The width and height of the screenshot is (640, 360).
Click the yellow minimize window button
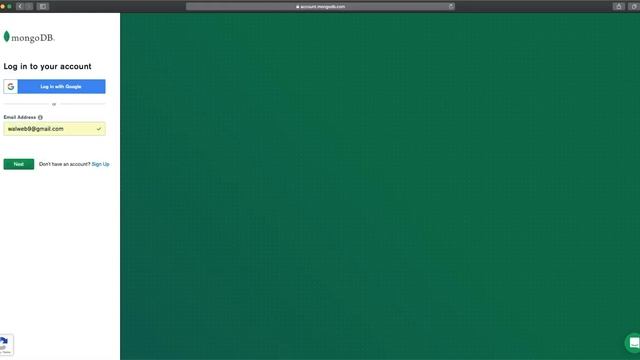2,6
